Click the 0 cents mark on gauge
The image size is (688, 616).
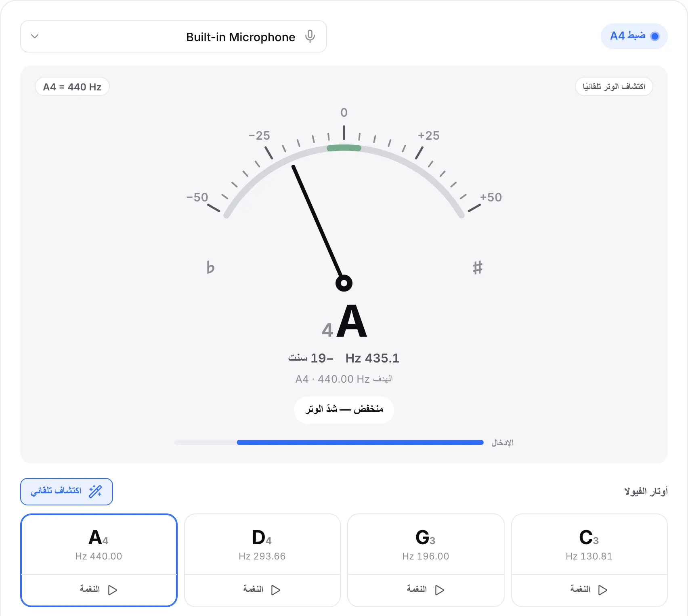(x=344, y=112)
